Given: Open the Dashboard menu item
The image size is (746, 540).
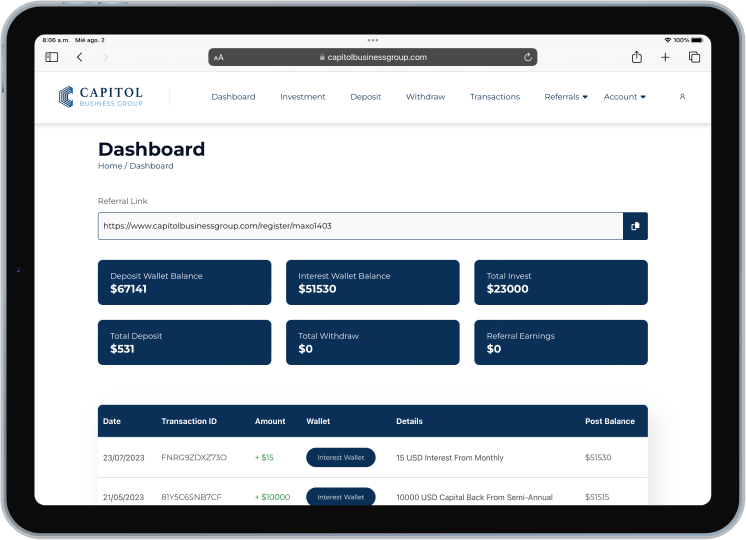Looking at the screenshot, I should tap(233, 97).
